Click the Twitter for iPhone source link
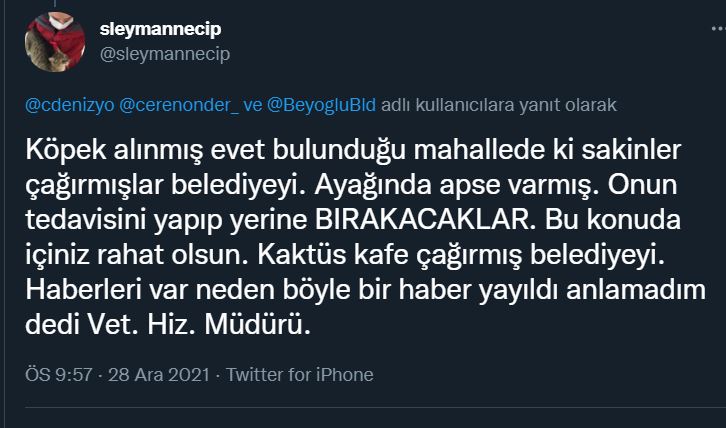 [x=300, y=375]
